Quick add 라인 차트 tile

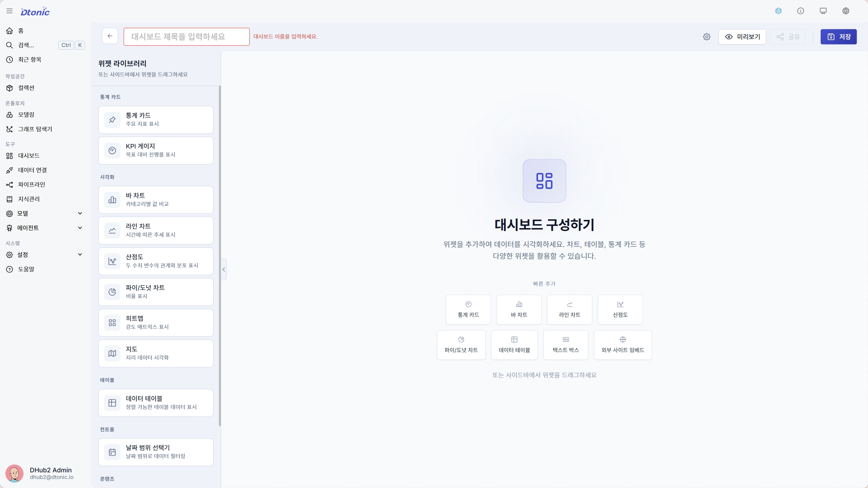coord(569,310)
